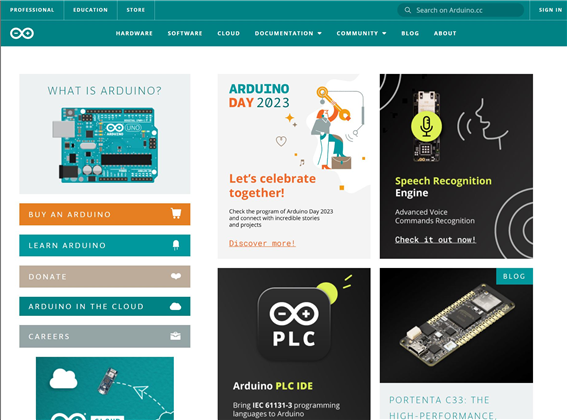This screenshot has height=420, width=567.
Task: Click the shopping cart icon
Action: (176, 213)
